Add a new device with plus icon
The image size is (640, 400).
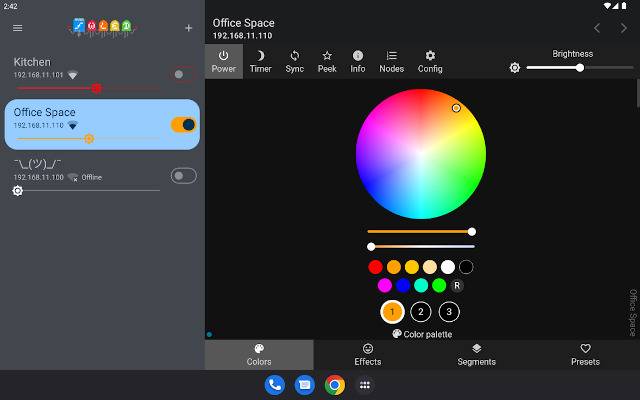pos(189,28)
